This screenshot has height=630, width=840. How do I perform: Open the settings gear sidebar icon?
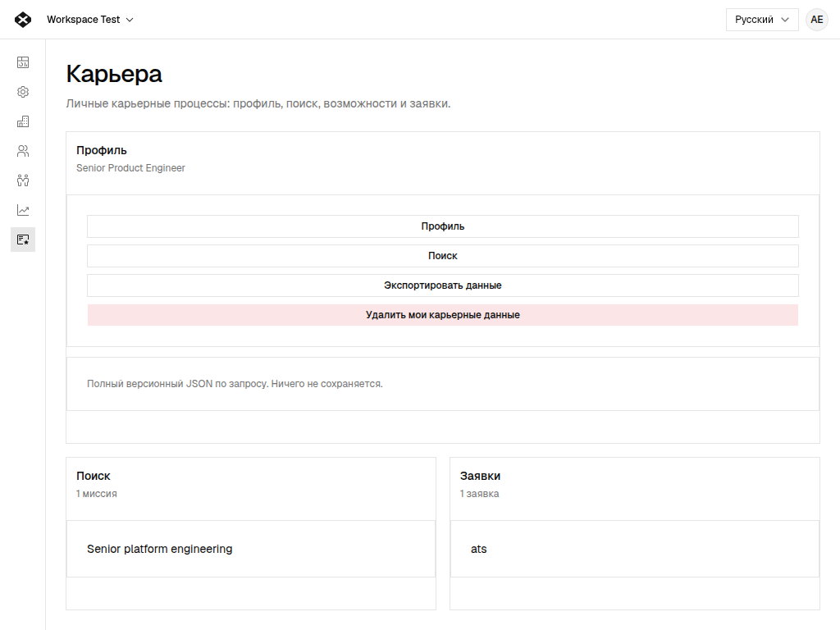click(23, 92)
